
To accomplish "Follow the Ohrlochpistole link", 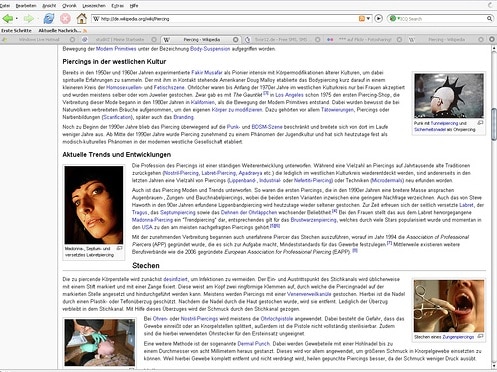I will click(x=277, y=319).
